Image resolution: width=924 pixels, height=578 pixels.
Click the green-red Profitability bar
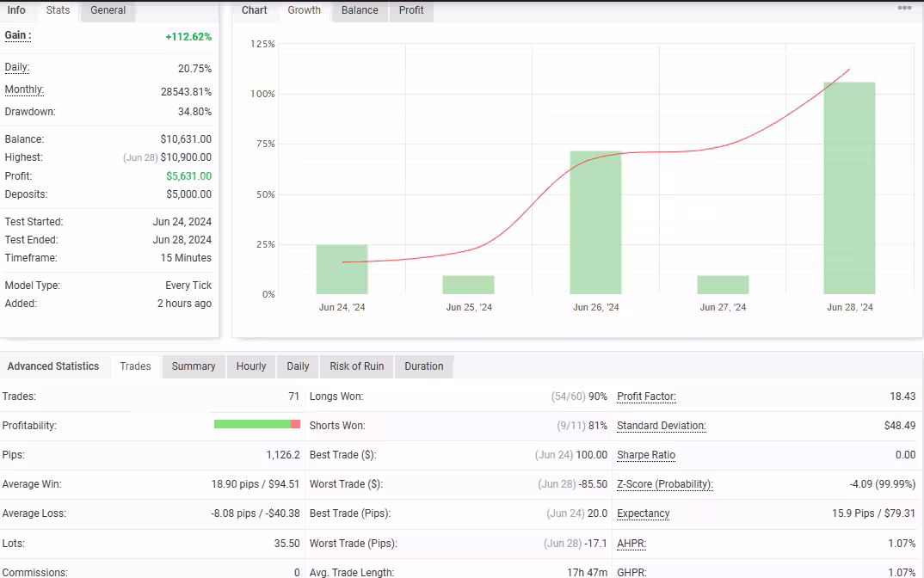tap(257, 424)
